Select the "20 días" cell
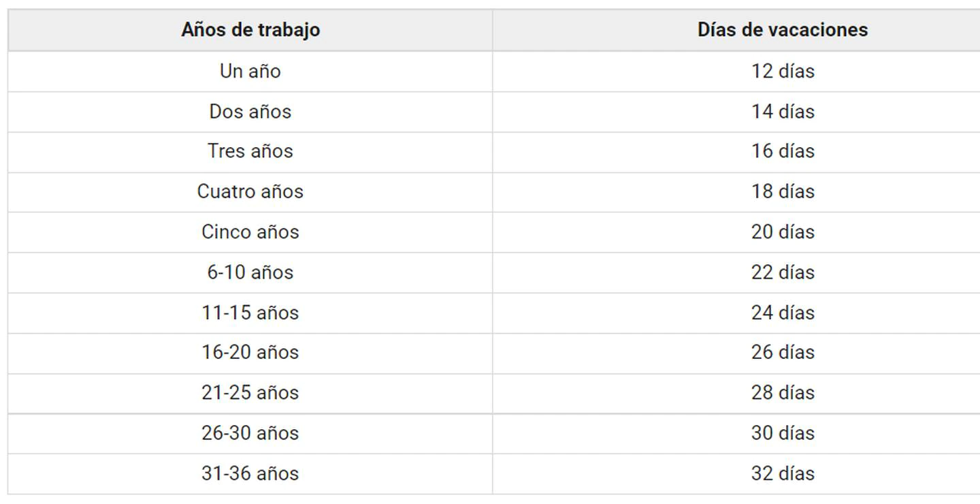 (782, 232)
